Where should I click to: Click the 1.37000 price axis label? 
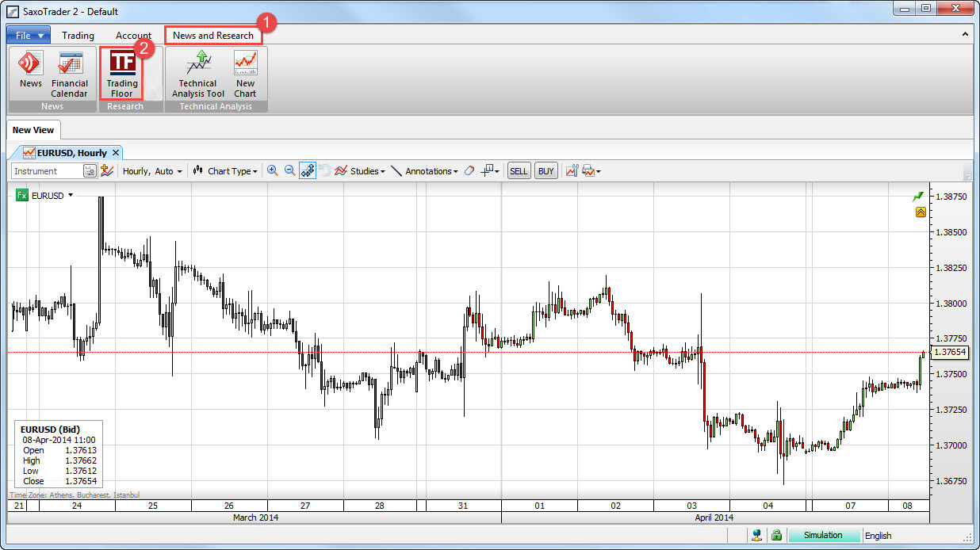coord(951,445)
